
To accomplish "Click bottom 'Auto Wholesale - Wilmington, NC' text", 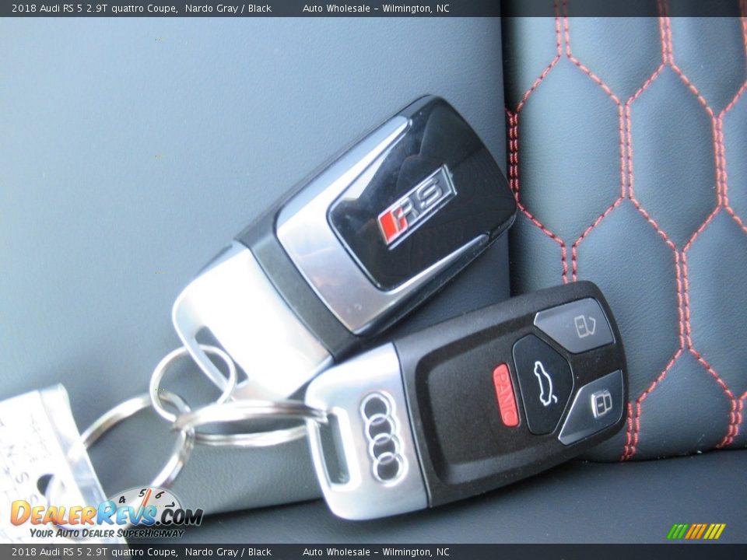I will (x=376, y=552).
